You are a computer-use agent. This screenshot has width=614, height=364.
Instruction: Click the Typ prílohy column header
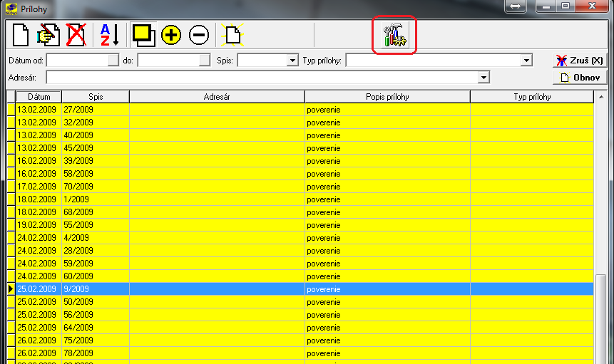[532, 97]
